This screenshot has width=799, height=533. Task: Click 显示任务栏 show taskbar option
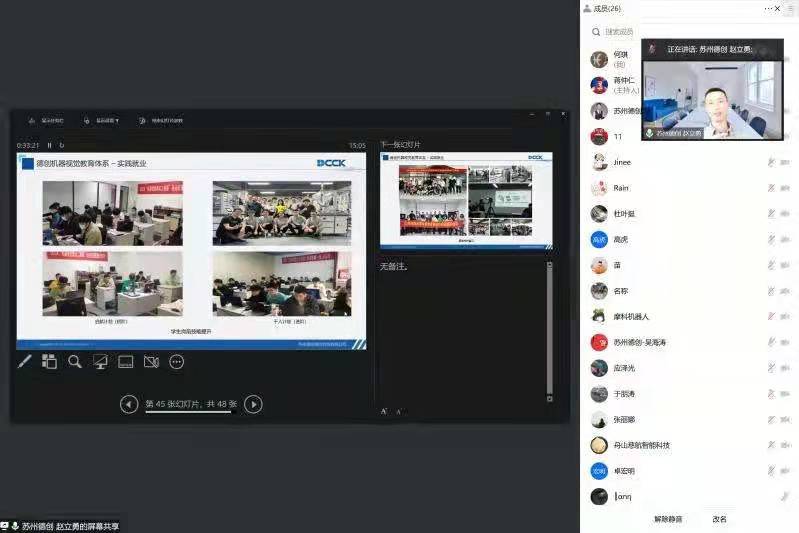click(x=47, y=121)
